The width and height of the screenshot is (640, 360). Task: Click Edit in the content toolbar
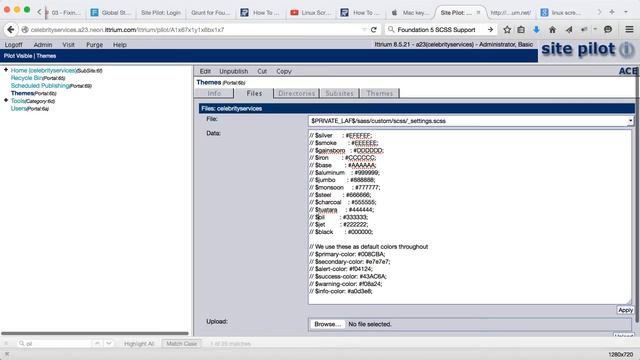pos(205,71)
